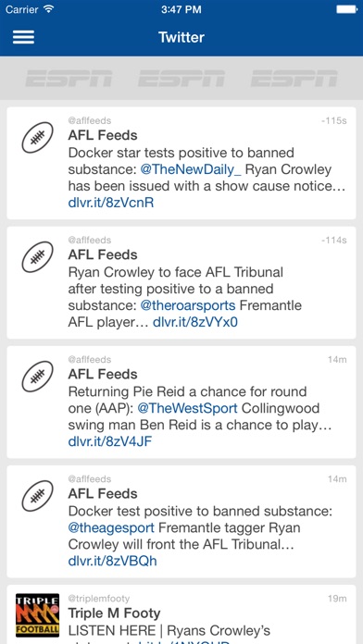This screenshot has height=644, width=363.
Task: Open the dlvr.it/8zVcnR link
Action: point(111,203)
